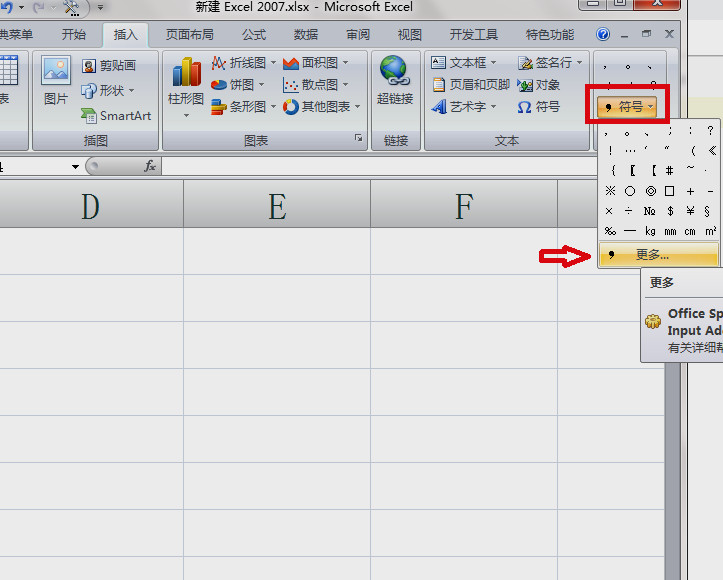
Task: Open the Ω 符号 symbol dialog
Action: [x=538, y=107]
